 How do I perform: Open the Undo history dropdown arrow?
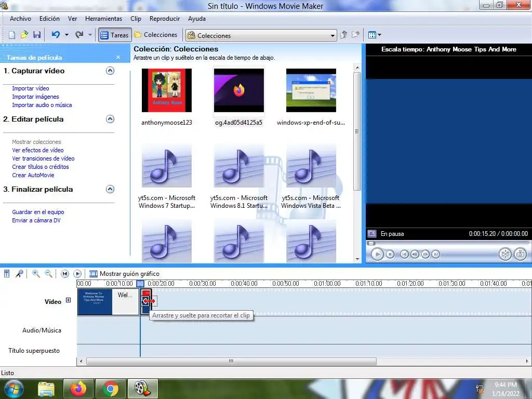[x=66, y=35]
